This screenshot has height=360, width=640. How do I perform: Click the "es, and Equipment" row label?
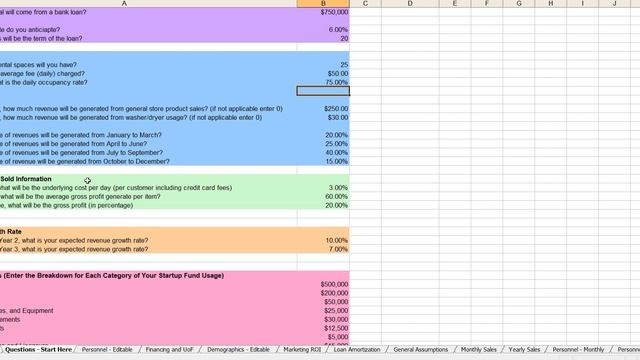tap(27, 311)
